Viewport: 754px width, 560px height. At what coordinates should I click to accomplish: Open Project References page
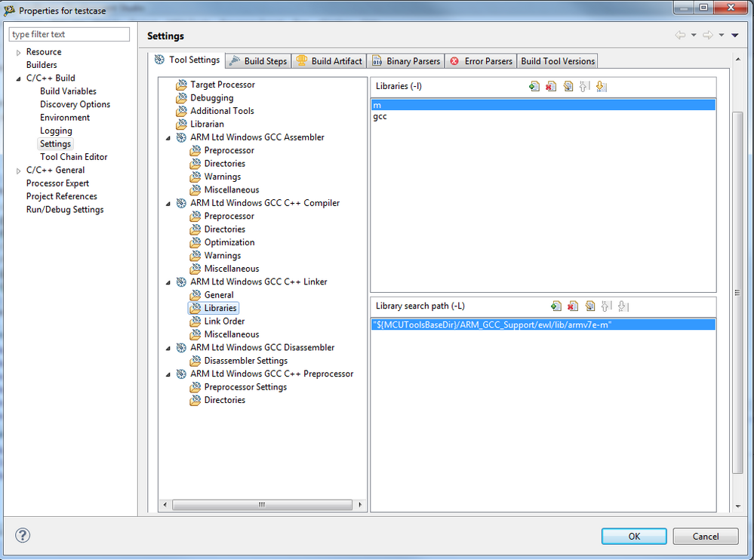click(x=62, y=196)
